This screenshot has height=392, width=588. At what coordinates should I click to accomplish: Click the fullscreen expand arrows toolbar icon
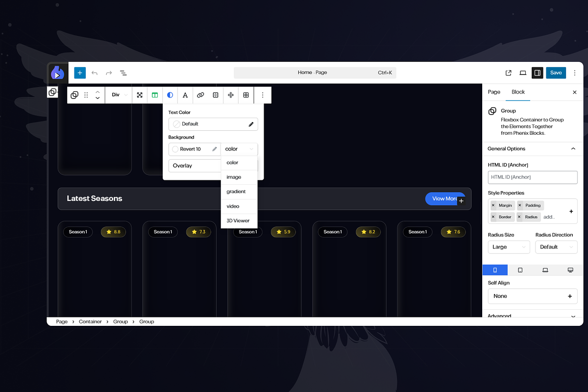click(x=140, y=95)
